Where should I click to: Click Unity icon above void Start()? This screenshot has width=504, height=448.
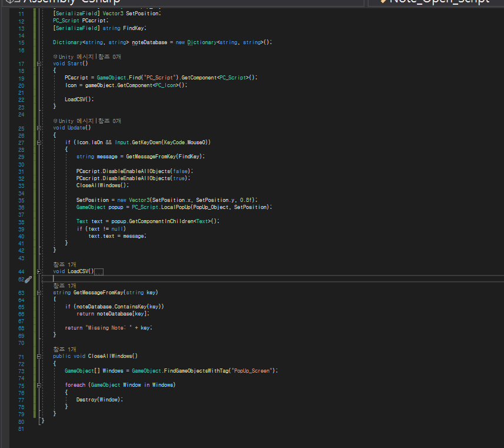click(55, 57)
